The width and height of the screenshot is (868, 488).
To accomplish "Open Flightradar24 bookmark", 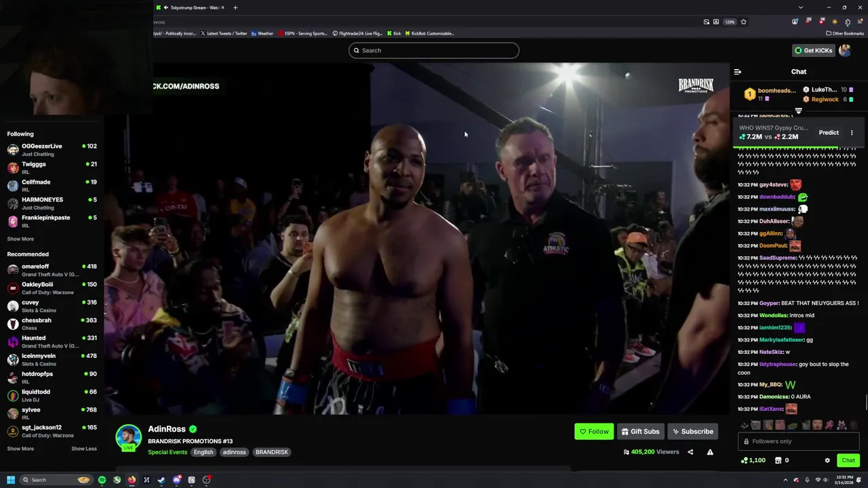I will (x=358, y=33).
